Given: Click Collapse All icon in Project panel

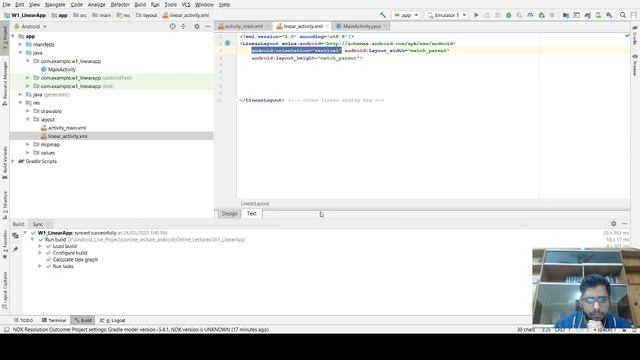Looking at the screenshot, I should point(183,26).
